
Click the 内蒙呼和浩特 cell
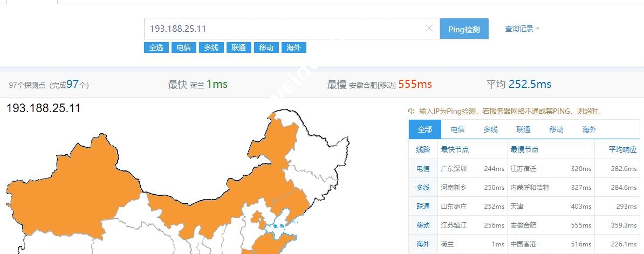click(530, 188)
